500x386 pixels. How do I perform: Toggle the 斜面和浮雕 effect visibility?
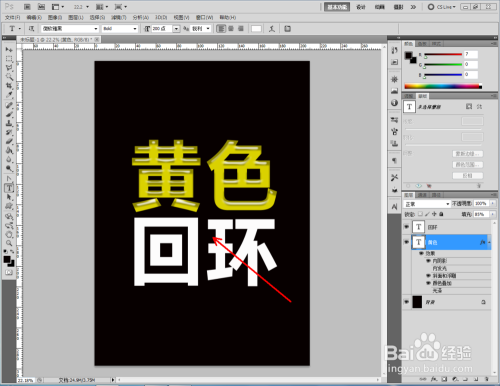coord(428,276)
